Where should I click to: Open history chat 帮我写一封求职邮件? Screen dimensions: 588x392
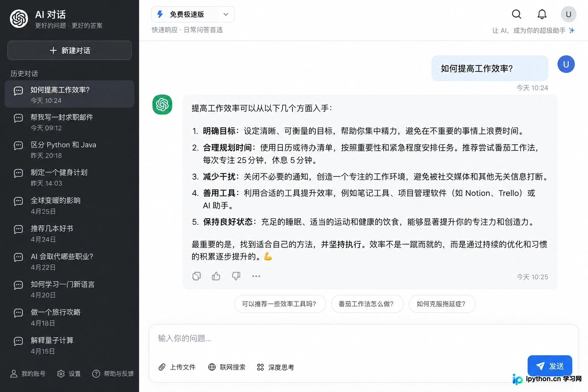coord(70,122)
